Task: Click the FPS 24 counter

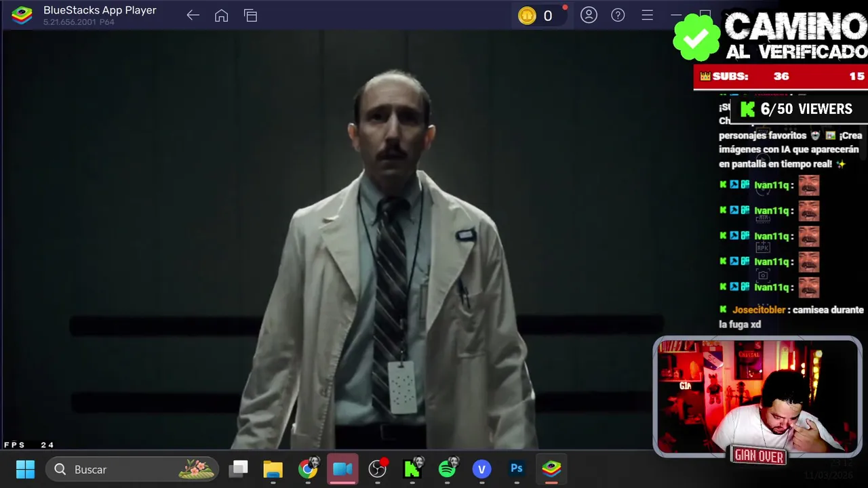Action: coord(29,445)
